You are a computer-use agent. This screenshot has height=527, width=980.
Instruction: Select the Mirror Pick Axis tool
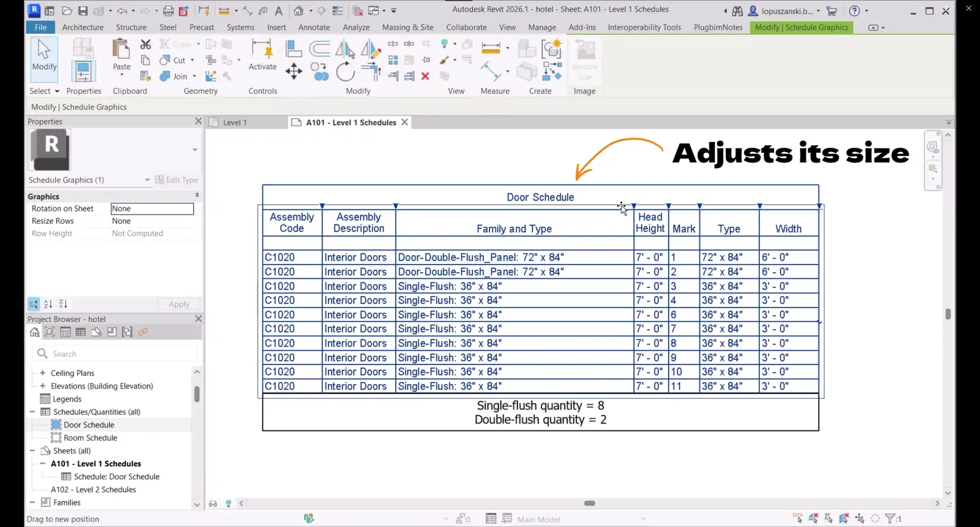(345, 49)
